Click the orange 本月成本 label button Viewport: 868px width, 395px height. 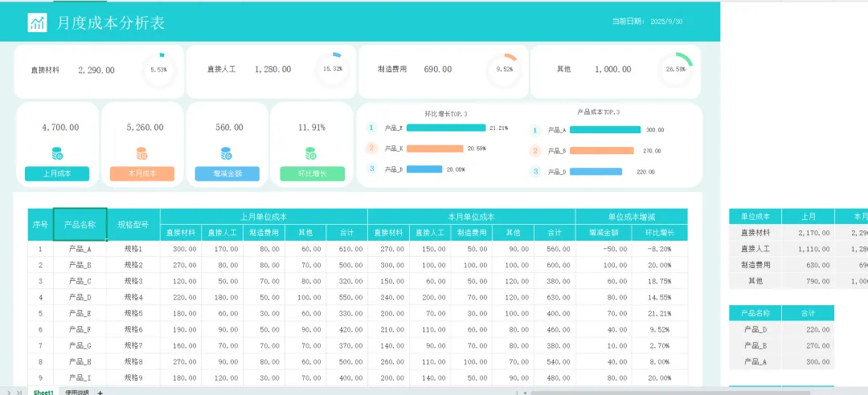(x=142, y=173)
